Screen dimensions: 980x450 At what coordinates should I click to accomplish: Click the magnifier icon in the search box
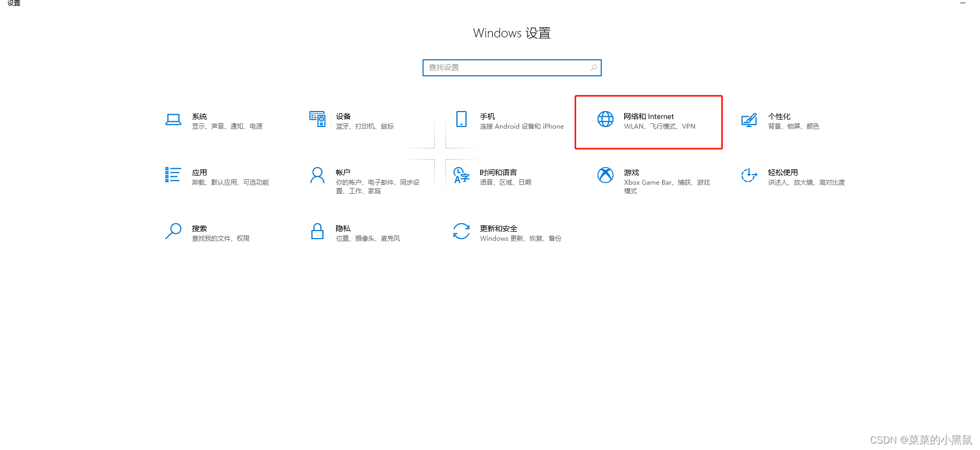(594, 68)
